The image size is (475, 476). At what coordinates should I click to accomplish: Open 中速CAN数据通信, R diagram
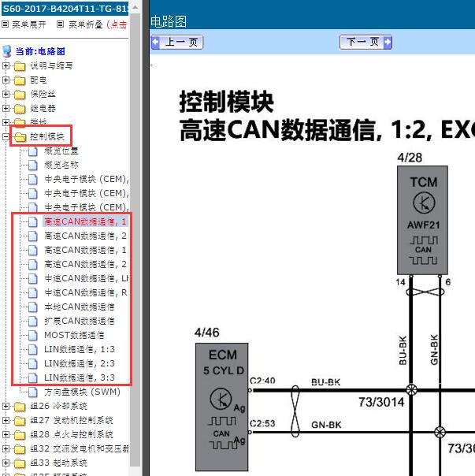[86, 292]
